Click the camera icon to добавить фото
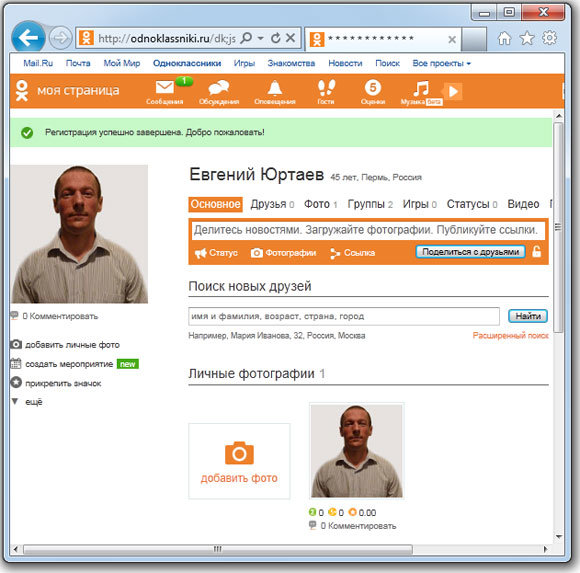The image size is (580, 573). (x=239, y=452)
